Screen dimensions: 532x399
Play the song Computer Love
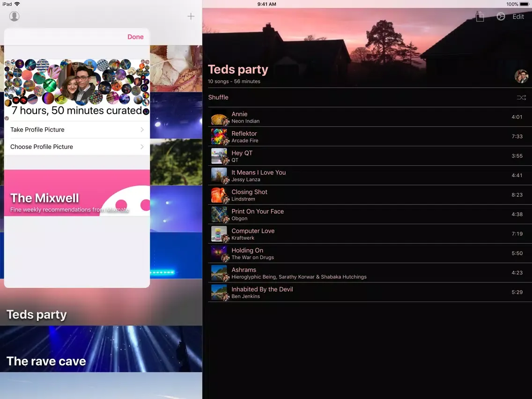point(370,234)
